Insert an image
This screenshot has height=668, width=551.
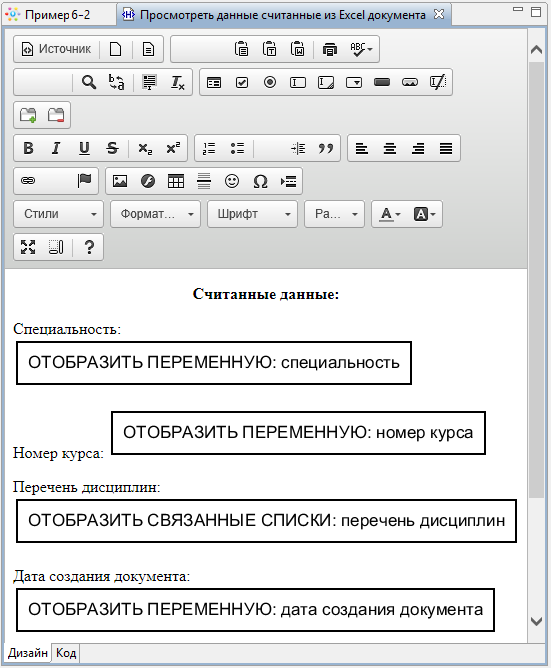pyautogui.click(x=120, y=181)
